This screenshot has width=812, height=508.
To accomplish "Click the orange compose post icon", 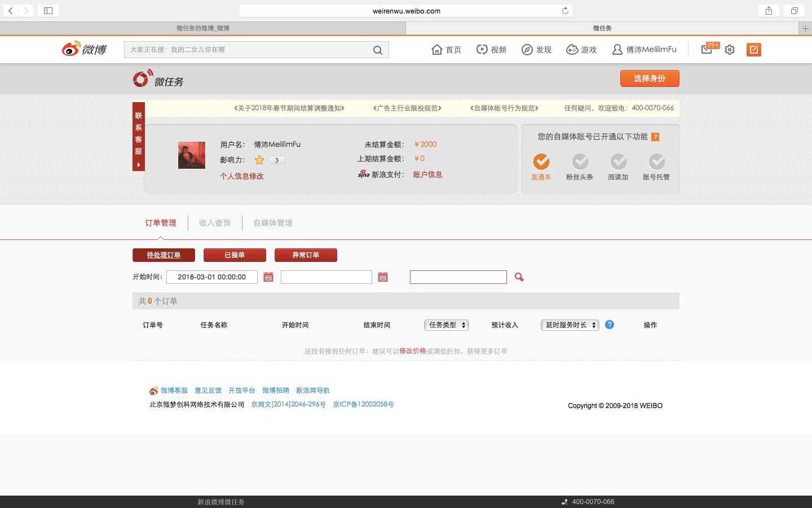I will (x=753, y=50).
